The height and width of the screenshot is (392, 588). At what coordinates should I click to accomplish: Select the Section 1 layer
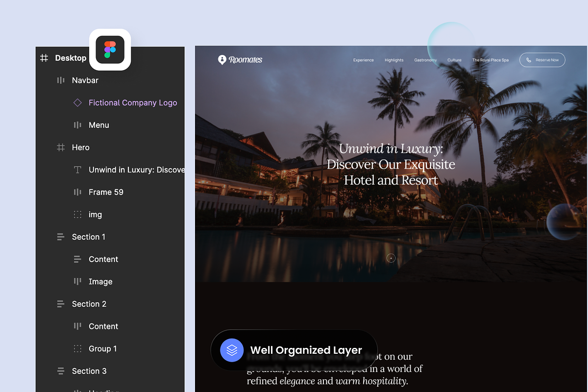point(89,237)
